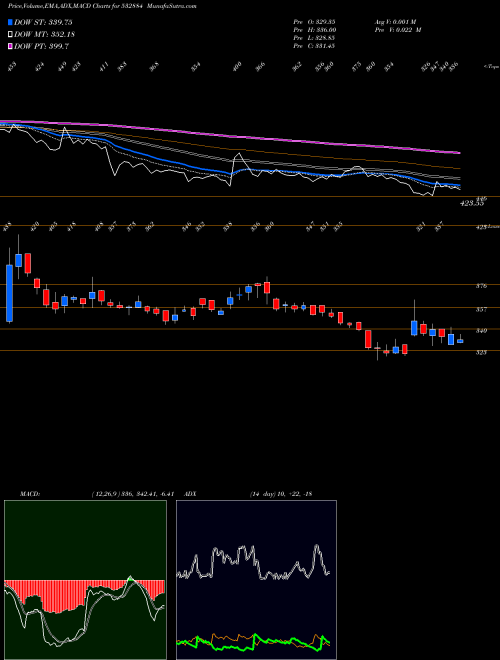Click the 'MACD:' panel heading
This screenshot has height=660, width=500.
tap(29, 493)
